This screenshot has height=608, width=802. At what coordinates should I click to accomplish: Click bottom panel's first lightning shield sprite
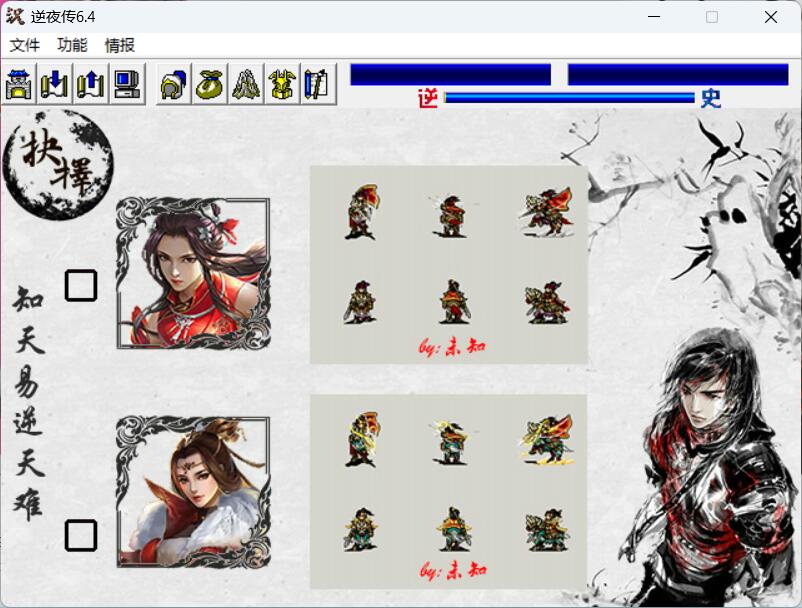tap(362, 440)
